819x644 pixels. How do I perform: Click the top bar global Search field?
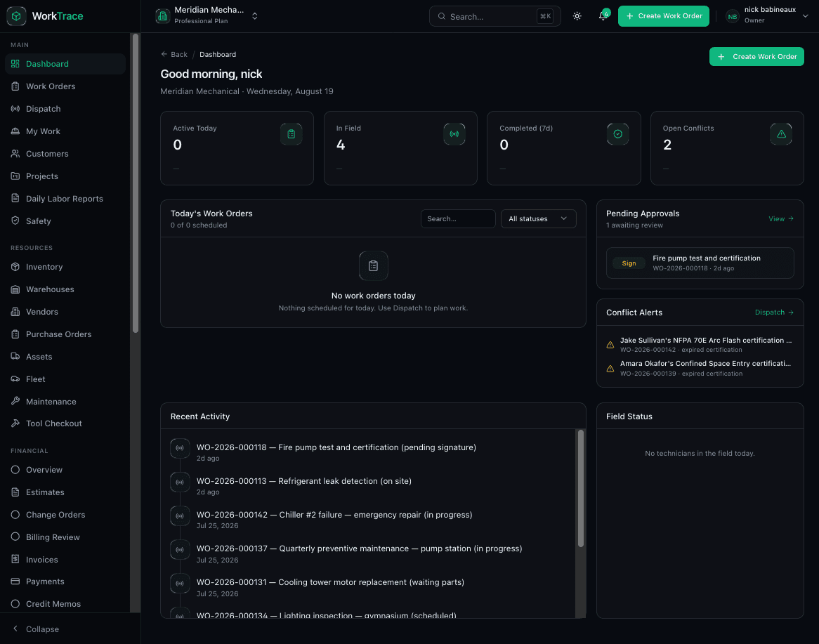pyautogui.click(x=494, y=16)
